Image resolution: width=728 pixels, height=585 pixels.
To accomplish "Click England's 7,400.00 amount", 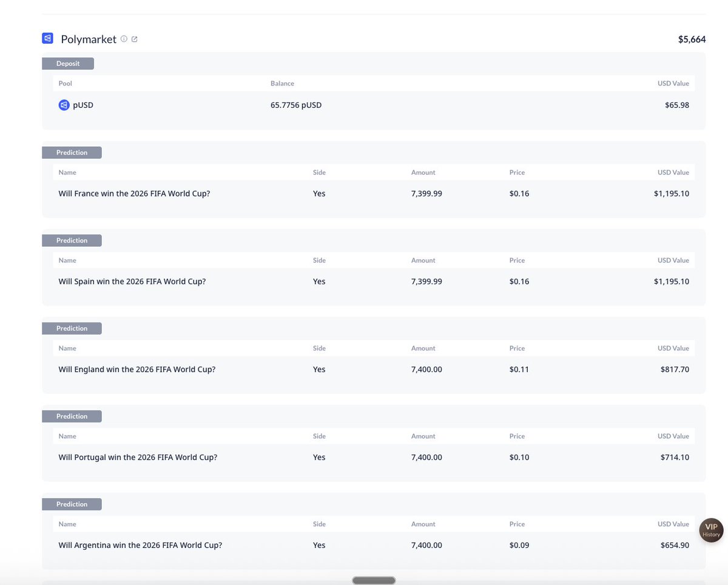I will pyautogui.click(x=426, y=369).
